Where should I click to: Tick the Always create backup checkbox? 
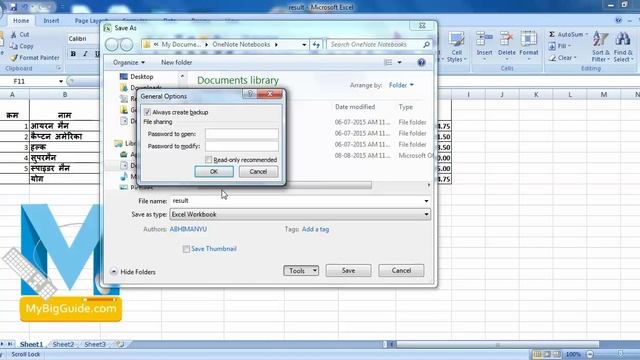147,112
